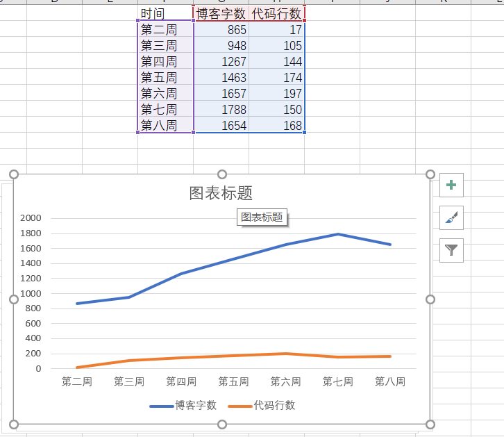Open Chart Filters funnel button
This screenshot has height=437, width=504.
click(451, 250)
